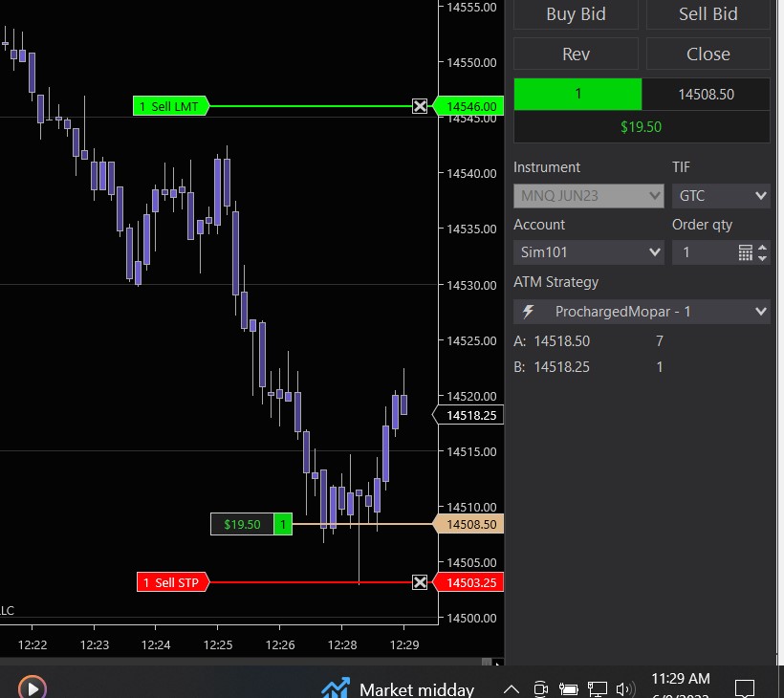Close position with the Close button
This screenshot has width=784, height=698.
(x=708, y=54)
